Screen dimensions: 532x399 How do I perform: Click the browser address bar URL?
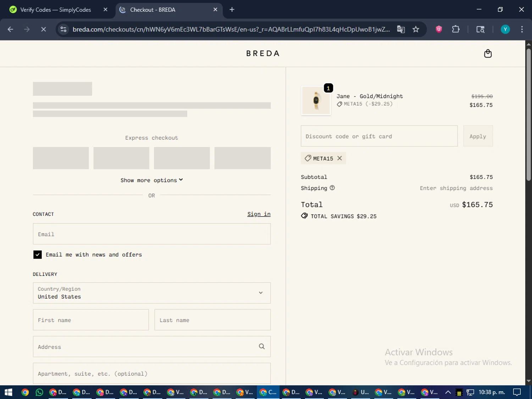tap(231, 29)
